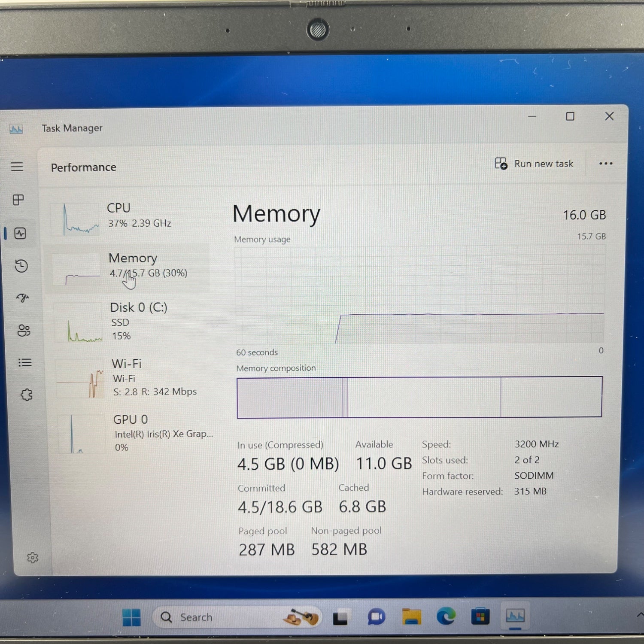Open the three-dot more options menu

click(x=605, y=164)
